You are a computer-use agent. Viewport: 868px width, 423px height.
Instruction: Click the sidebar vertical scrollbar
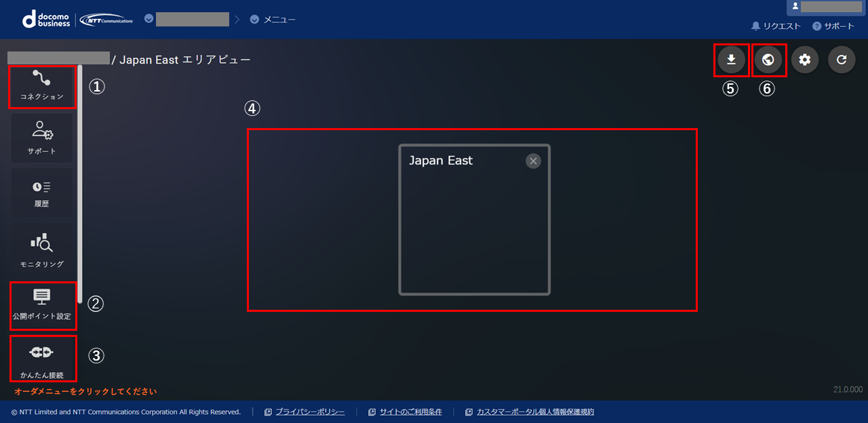coord(80,183)
